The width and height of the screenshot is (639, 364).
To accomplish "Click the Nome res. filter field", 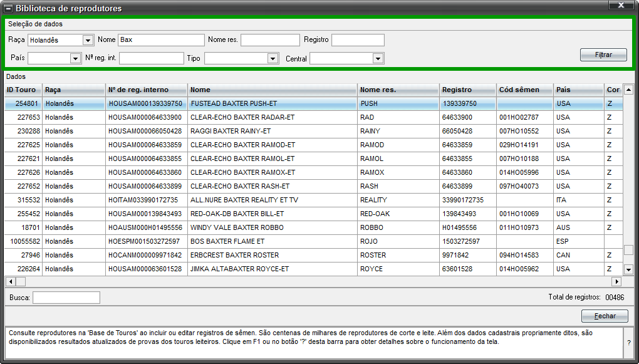I will point(270,40).
